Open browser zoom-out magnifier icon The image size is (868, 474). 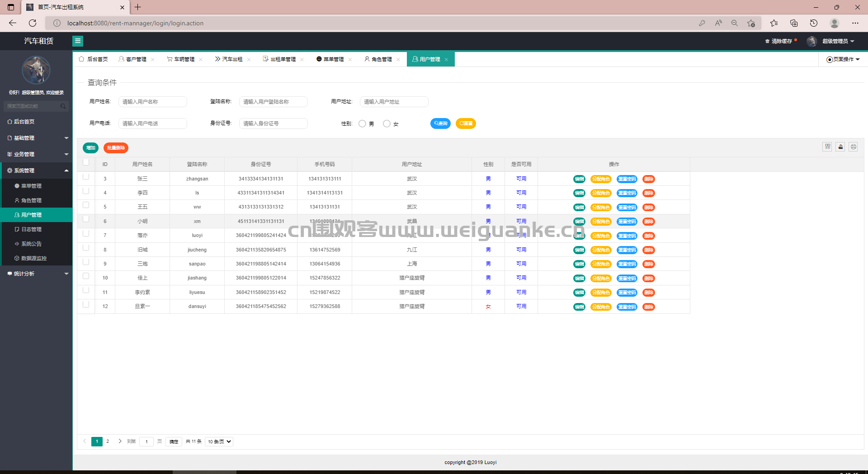[735, 23]
